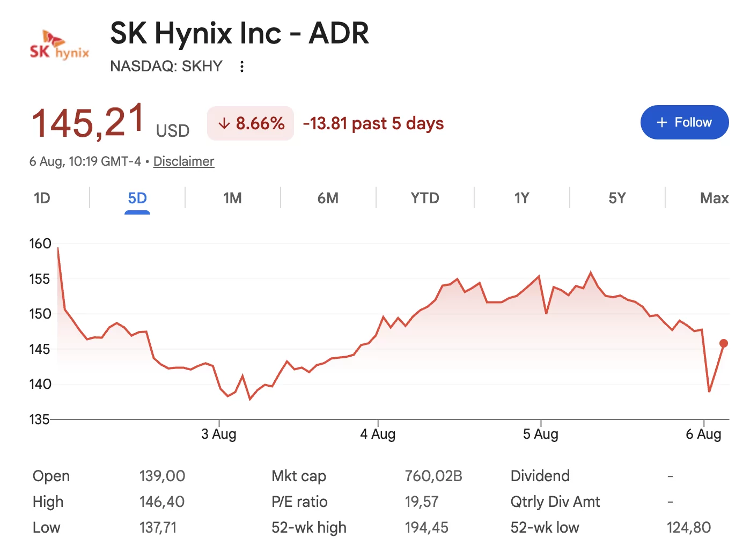Click the 135 y-axis label
The width and height of the screenshot is (750, 560).
[x=40, y=419]
